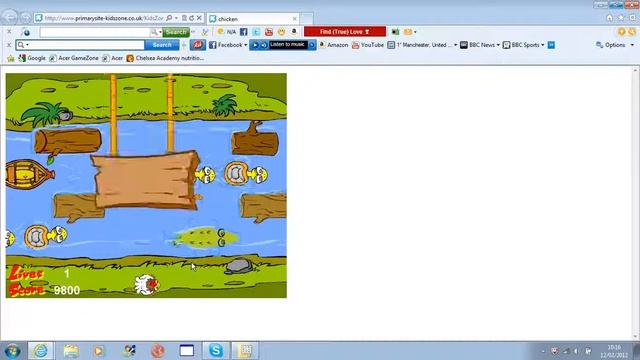
Task: Click the magnifier search icon in address bar
Action: pos(169,18)
